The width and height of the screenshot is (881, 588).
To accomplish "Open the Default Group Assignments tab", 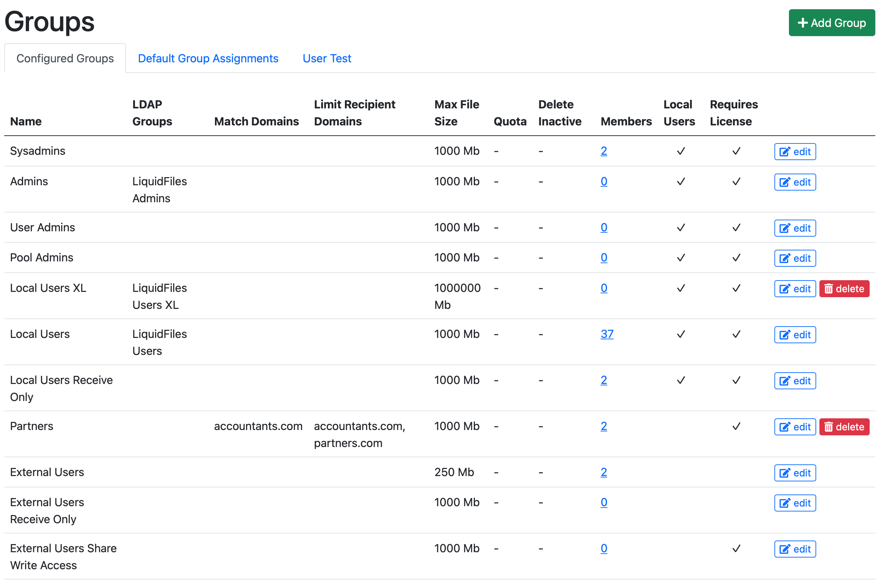I will pos(208,58).
